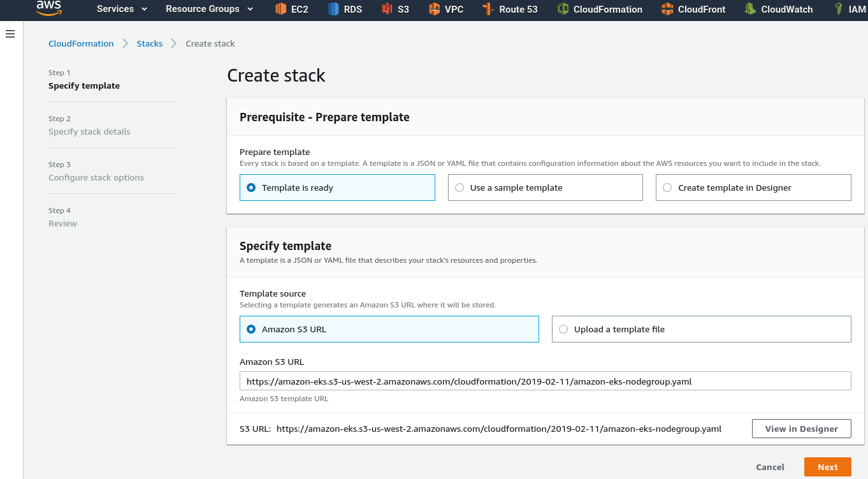
Task: Open the EC2 service shortcut icon
Action: point(280,9)
